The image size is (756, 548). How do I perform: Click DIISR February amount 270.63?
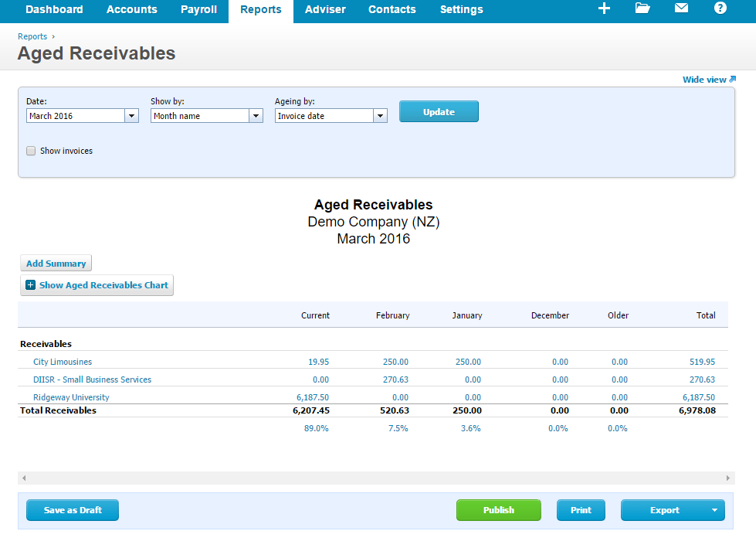click(396, 380)
